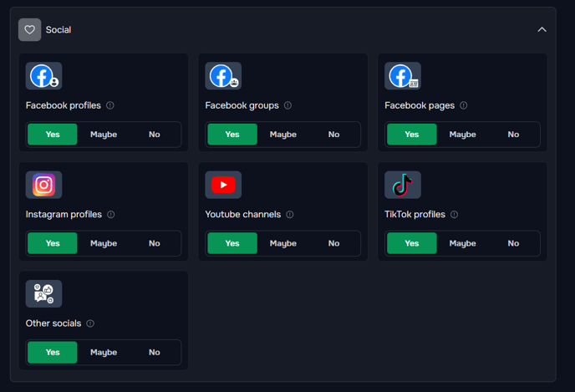Select No for Other socials
575x392 pixels.
pyautogui.click(x=155, y=352)
